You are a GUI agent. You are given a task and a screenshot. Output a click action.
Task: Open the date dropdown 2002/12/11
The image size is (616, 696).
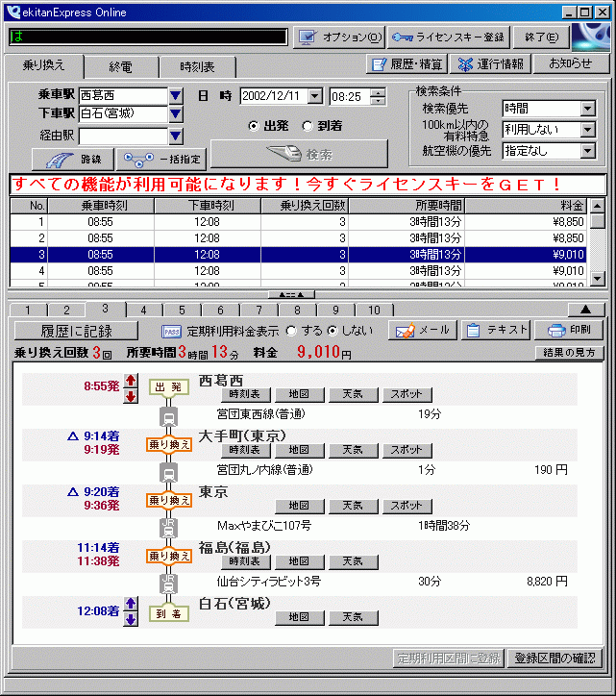[x=315, y=96]
